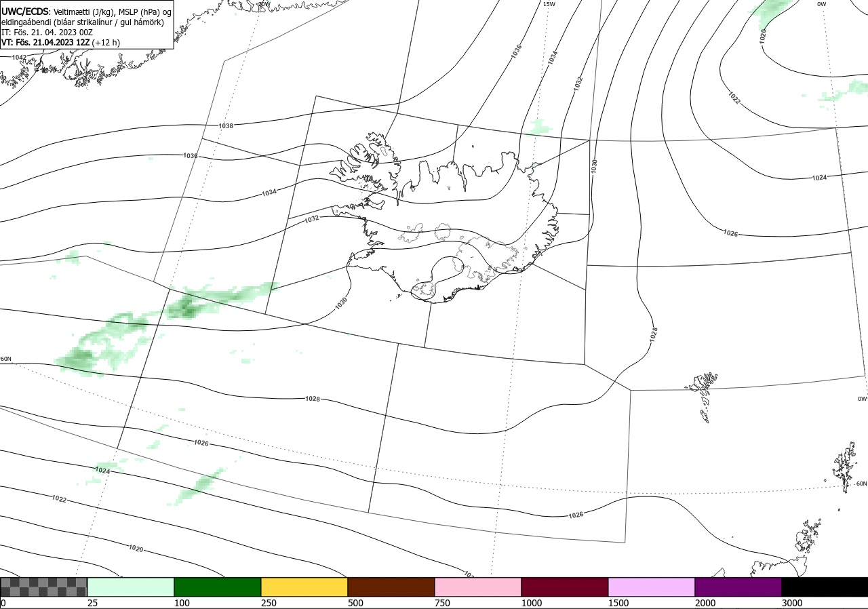Click the UWC/ECDS title text

point(25,12)
